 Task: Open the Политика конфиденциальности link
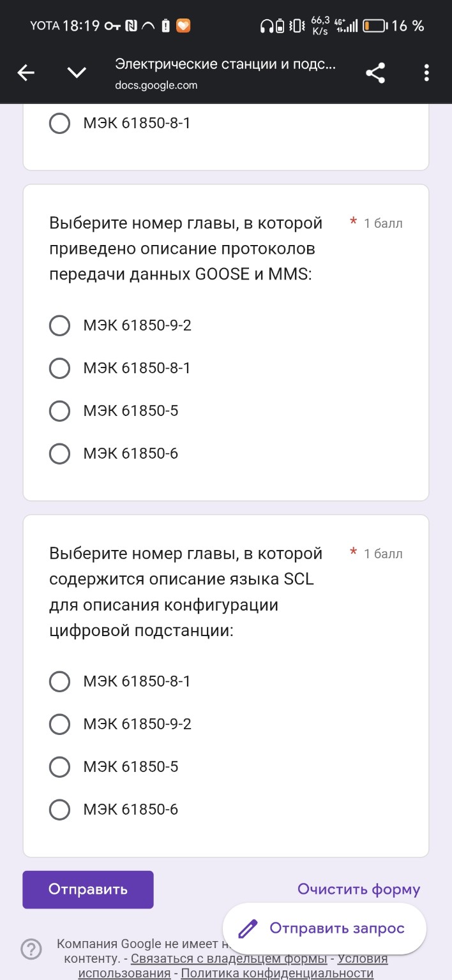coord(277,973)
